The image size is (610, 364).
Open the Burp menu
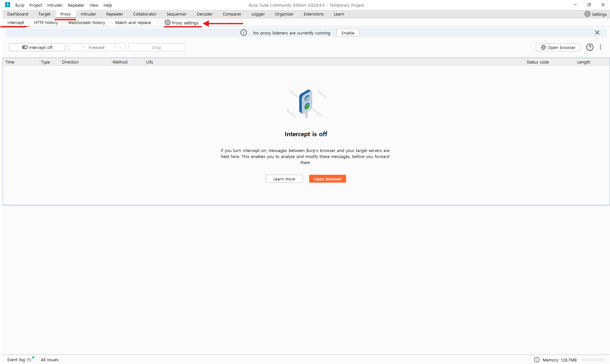point(20,5)
